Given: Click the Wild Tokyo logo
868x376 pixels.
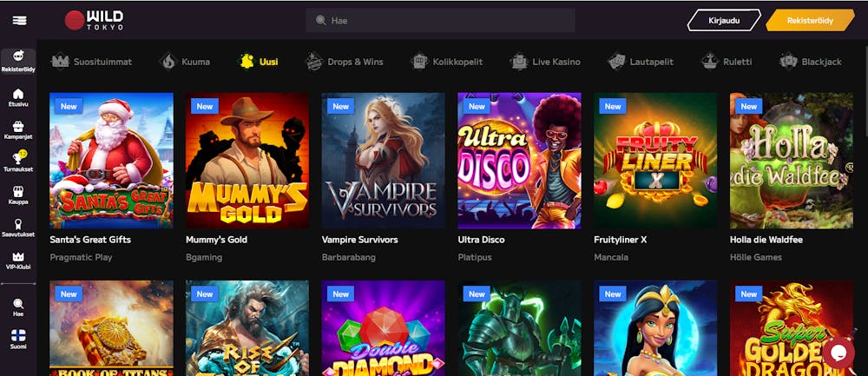Looking at the screenshot, I should [x=94, y=21].
